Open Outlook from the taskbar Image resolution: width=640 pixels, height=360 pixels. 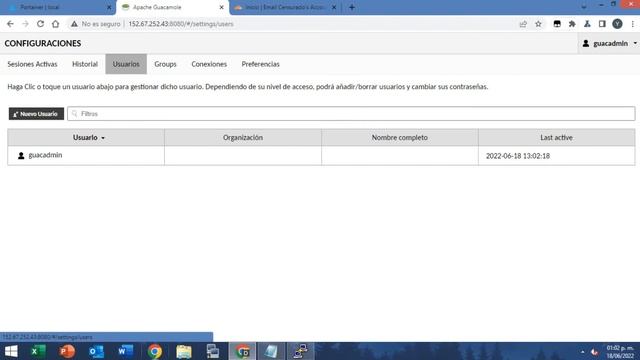(x=97, y=351)
